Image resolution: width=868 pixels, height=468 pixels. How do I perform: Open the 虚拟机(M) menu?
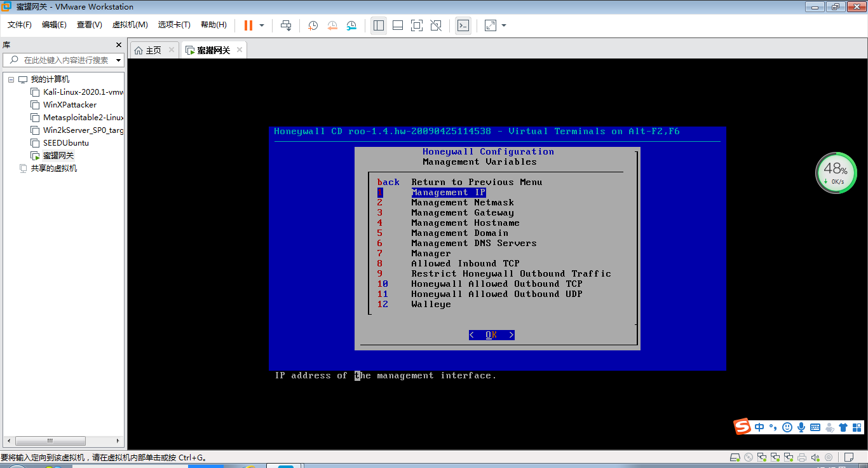130,25
